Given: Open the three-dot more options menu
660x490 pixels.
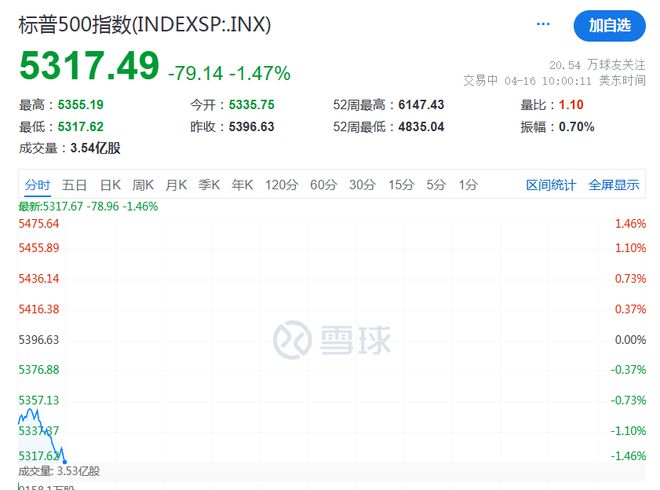Looking at the screenshot, I should pyautogui.click(x=543, y=24).
